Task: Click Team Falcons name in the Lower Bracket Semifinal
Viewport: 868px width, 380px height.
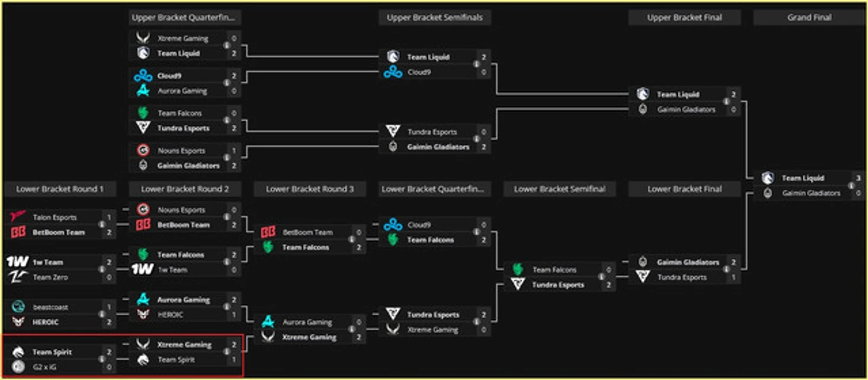Action: click(x=554, y=270)
